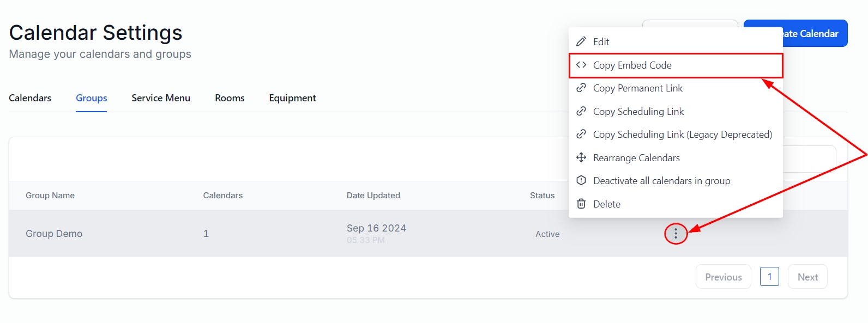Switch to the Calendars tab
Image resolution: width=868 pixels, height=323 pixels.
(30, 98)
